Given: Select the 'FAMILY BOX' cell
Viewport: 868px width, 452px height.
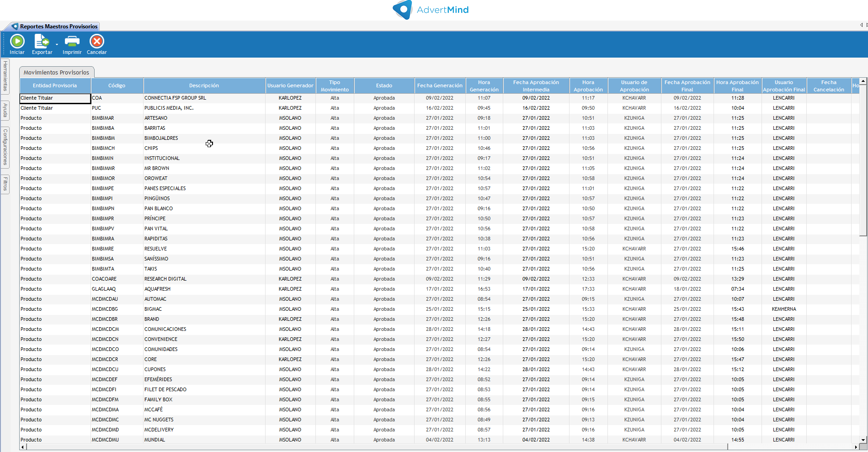Looking at the screenshot, I should pos(204,399).
